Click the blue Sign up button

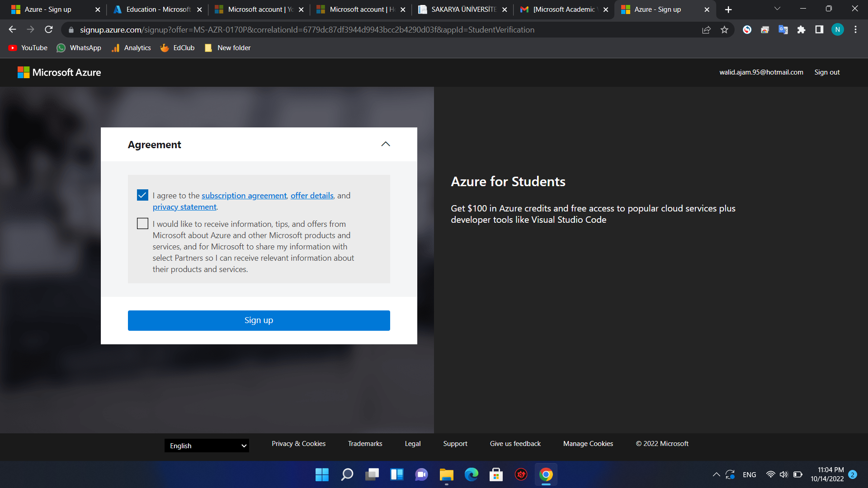tap(259, 320)
